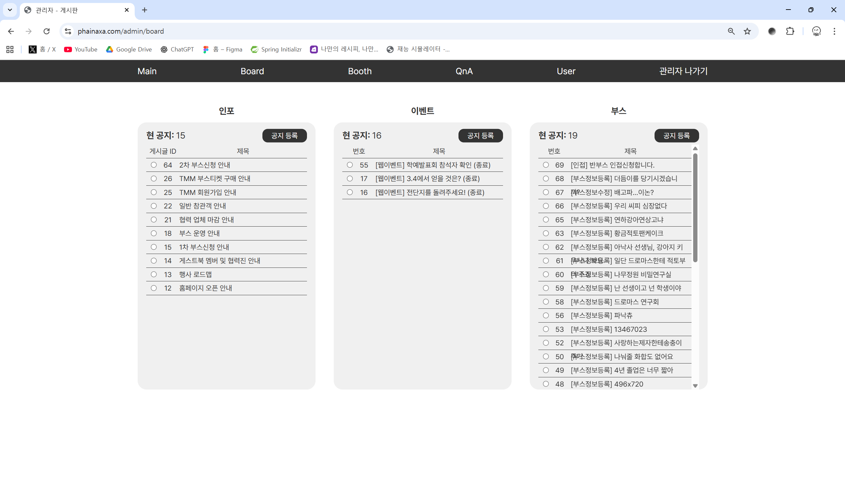
Task: Click the zoom magnifier icon in address bar
Action: 731,31
